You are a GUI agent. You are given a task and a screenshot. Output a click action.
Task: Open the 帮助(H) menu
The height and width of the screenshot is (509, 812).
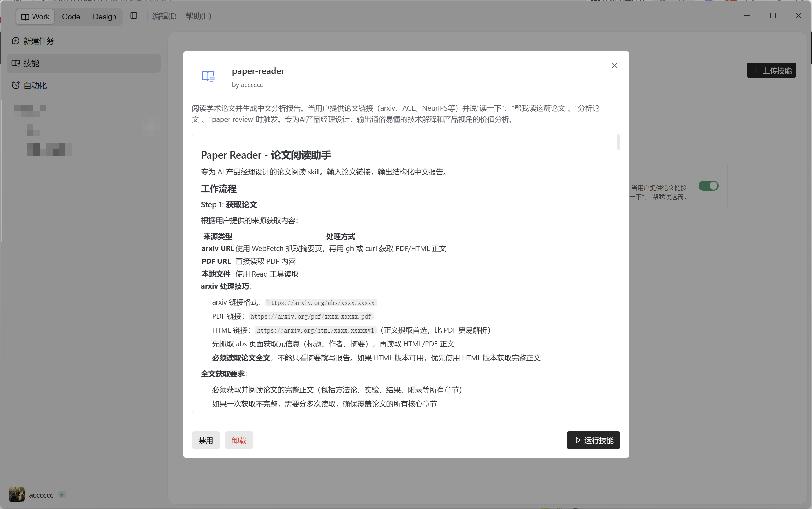click(x=198, y=16)
